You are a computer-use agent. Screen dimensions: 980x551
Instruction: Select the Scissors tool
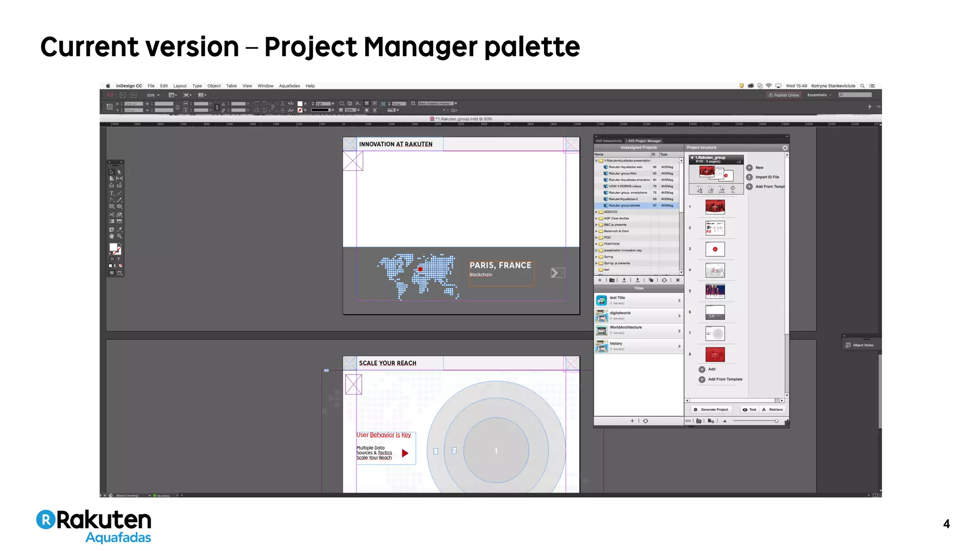click(111, 215)
